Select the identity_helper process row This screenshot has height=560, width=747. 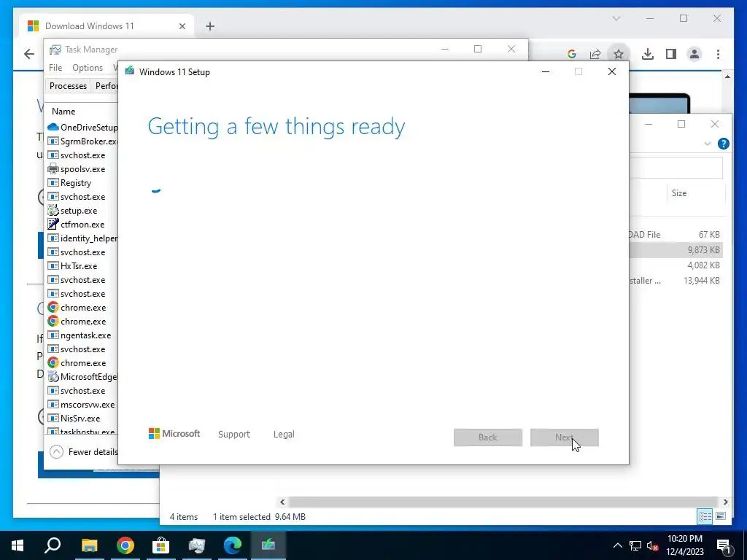pyautogui.click(x=82, y=238)
